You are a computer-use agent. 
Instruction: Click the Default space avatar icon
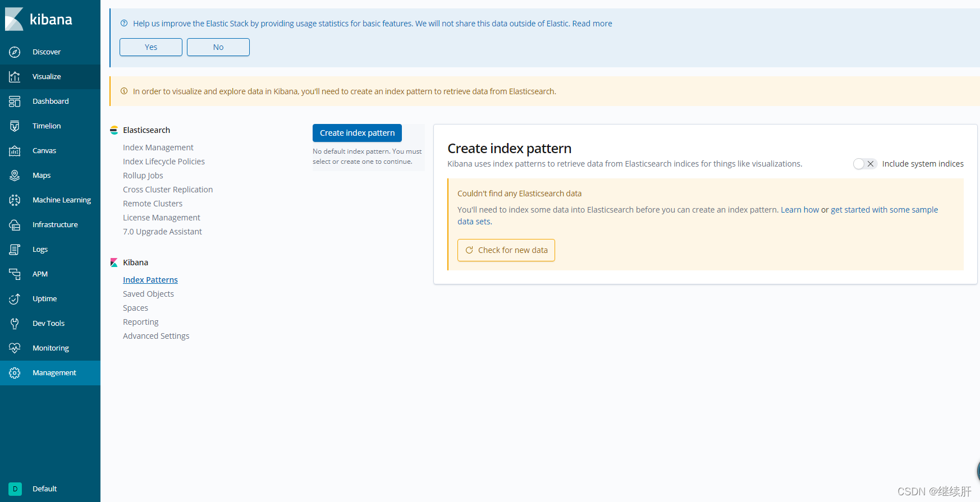click(15, 489)
